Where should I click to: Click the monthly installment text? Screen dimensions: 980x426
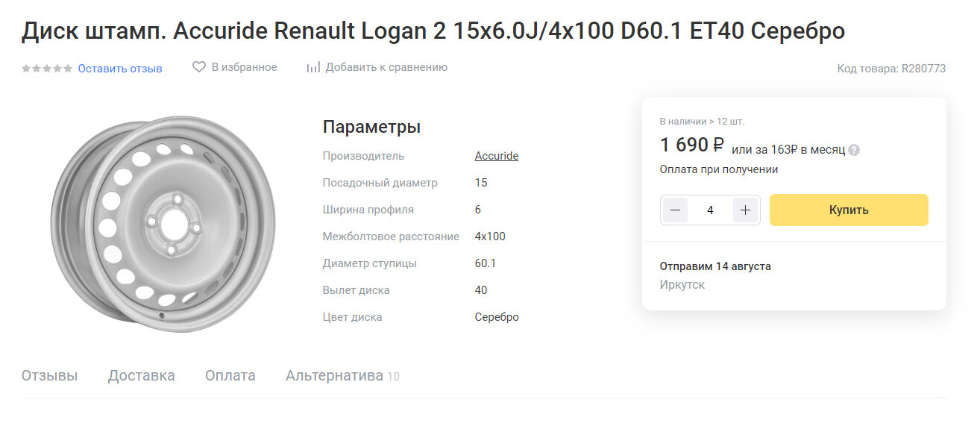pos(788,150)
